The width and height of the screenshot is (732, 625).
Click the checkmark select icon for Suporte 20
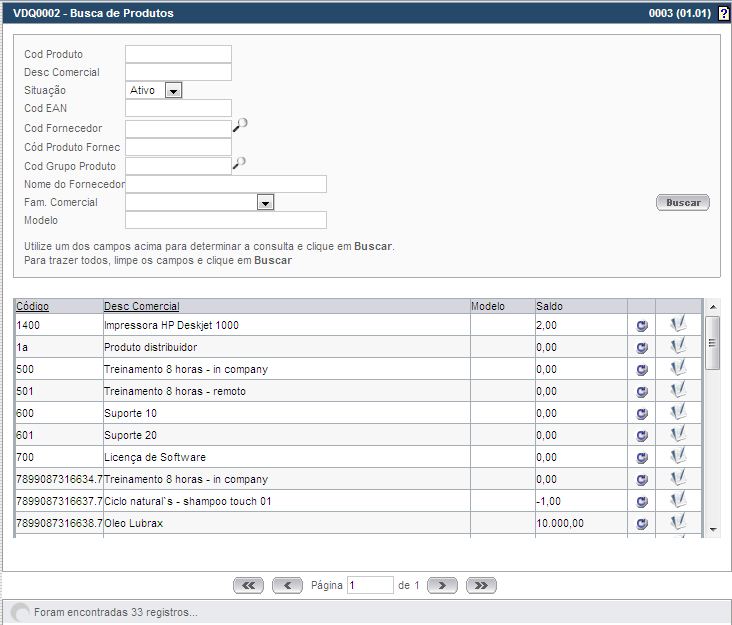tap(678, 434)
